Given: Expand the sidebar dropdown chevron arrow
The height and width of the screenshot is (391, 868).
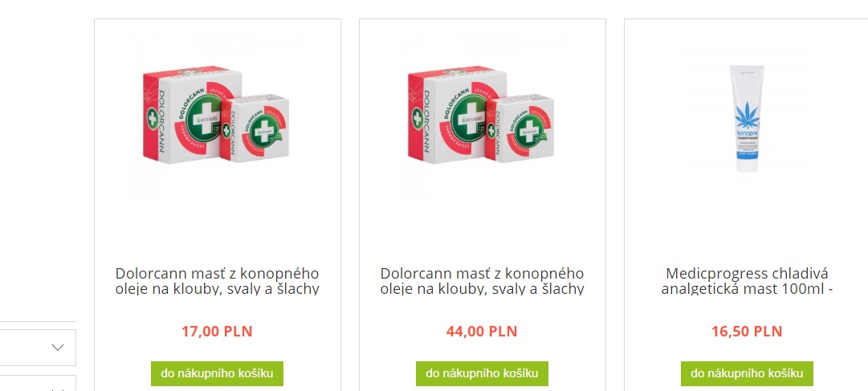Looking at the screenshot, I should point(58,348).
